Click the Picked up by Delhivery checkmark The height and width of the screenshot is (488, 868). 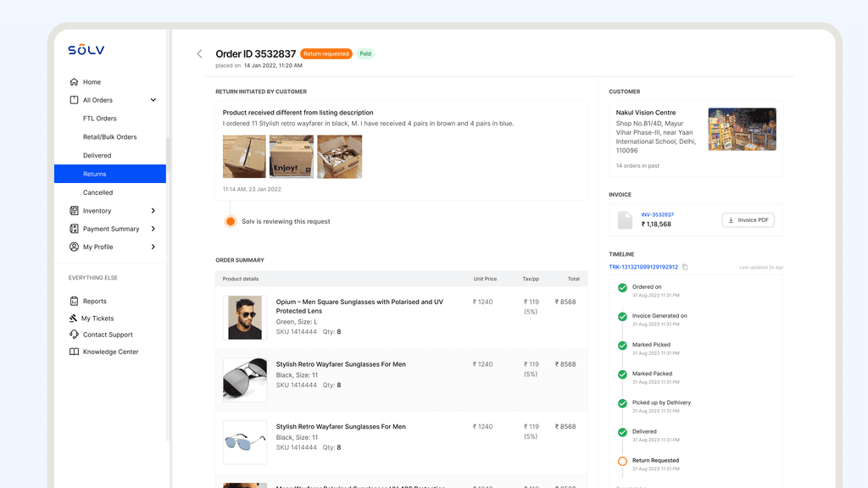[622, 403]
